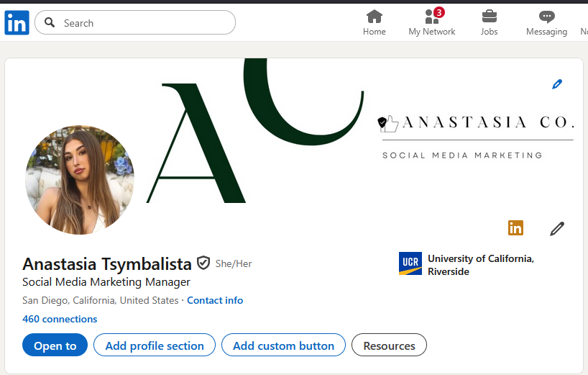Click the LinkedIn logo icon
The image size is (588, 375).
(17, 22)
